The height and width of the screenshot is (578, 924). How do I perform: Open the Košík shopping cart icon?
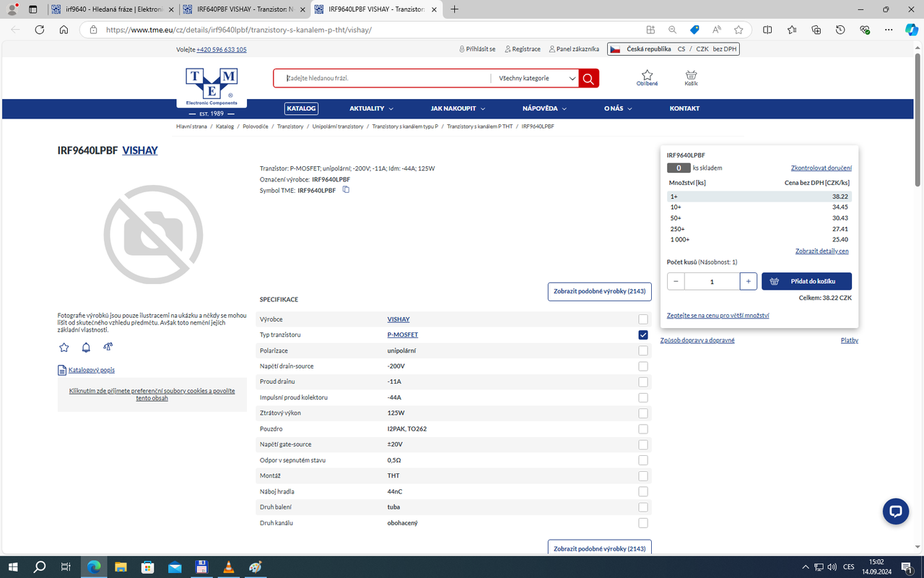pyautogui.click(x=691, y=78)
